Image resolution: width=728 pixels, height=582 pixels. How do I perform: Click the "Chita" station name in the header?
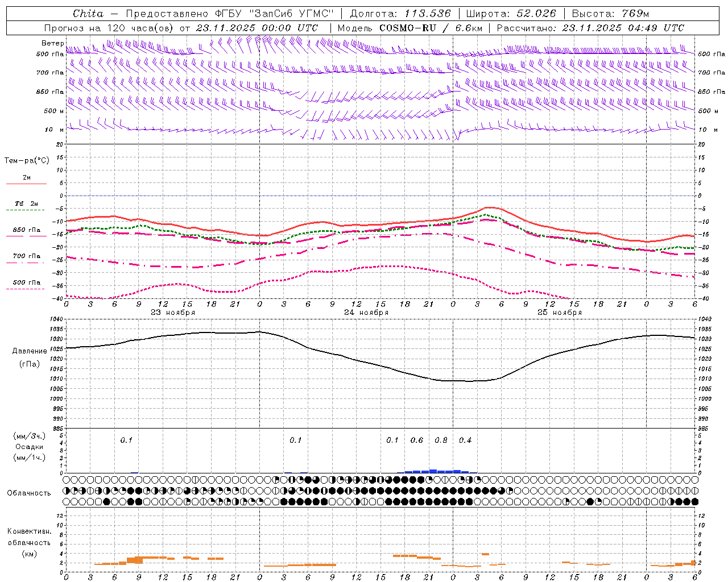point(88,14)
